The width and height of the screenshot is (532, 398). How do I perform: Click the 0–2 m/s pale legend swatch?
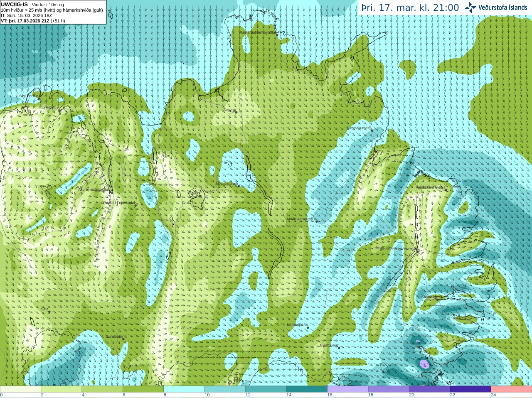coord(20,389)
